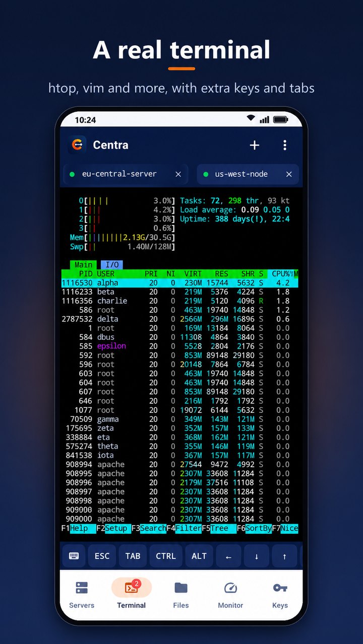Click the Uptime 388 days text
This screenshot has width=363, height=644.
[x=235, y=219]
